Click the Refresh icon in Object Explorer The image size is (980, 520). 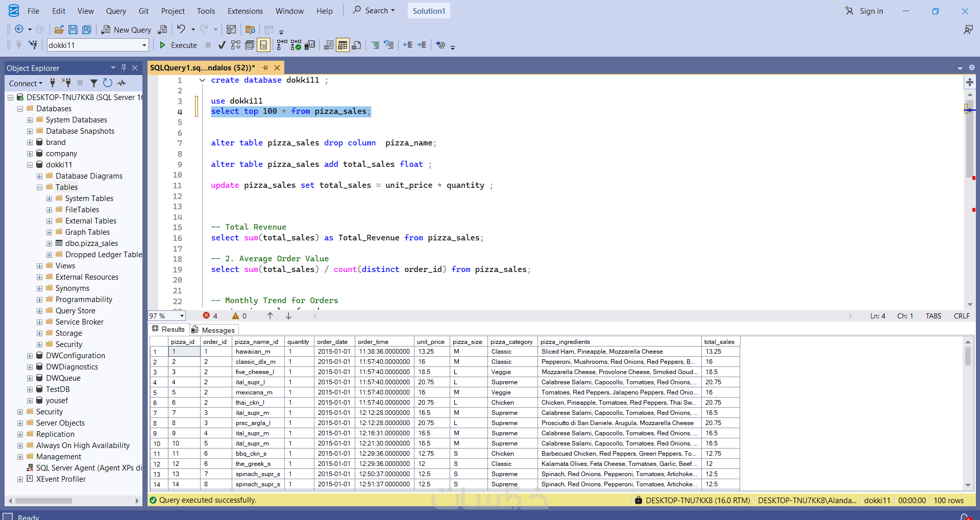click(107, 83)
